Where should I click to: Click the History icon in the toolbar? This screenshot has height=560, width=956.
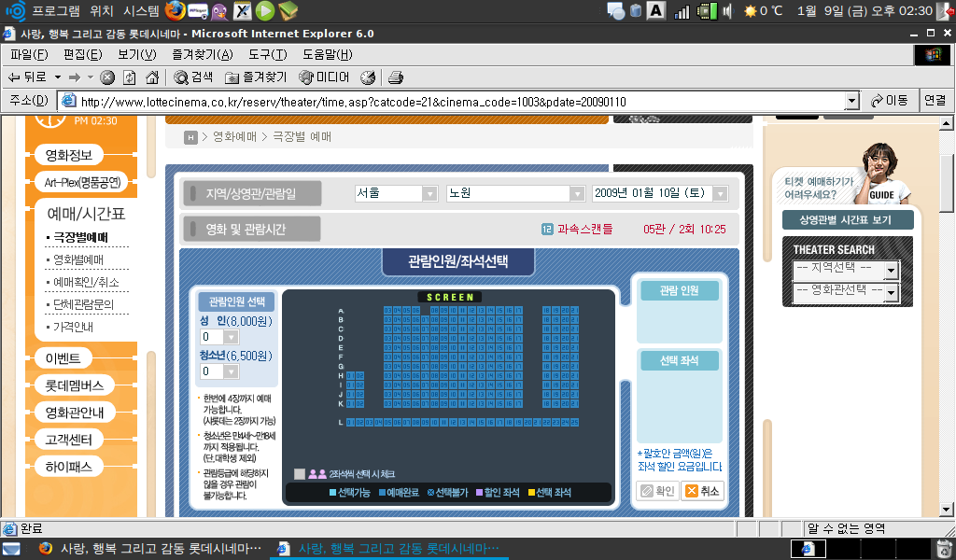point(368,77)
